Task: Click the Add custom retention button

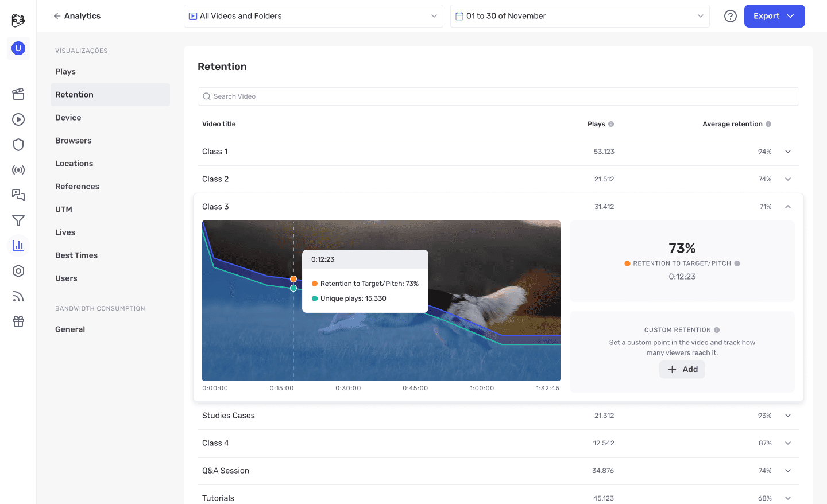Action: [682, 369]
